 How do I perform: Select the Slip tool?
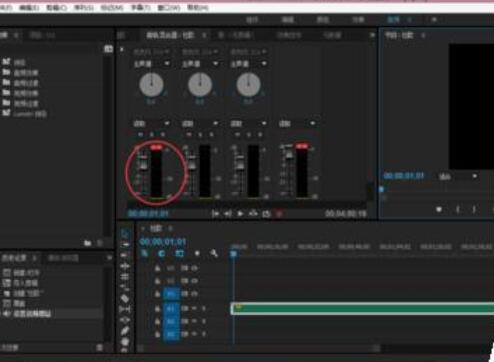pos(125,309)
